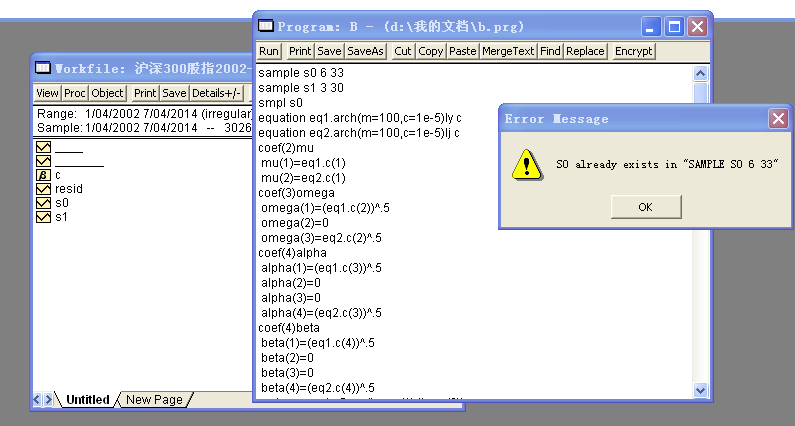Open Replace in Program toolbar
The width and height of the screenshot is (795, 426).
(x=585, y=51)
